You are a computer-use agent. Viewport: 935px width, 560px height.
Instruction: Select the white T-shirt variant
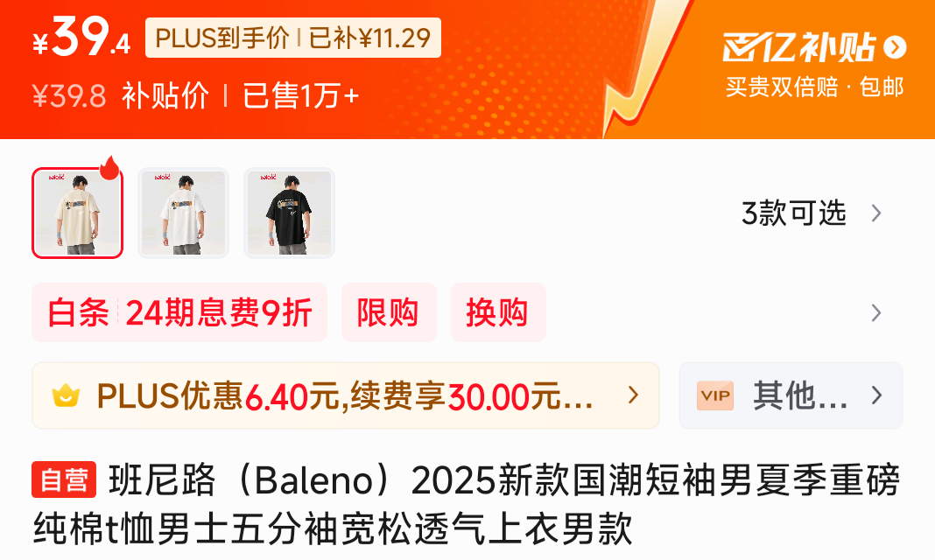(183, 213)
